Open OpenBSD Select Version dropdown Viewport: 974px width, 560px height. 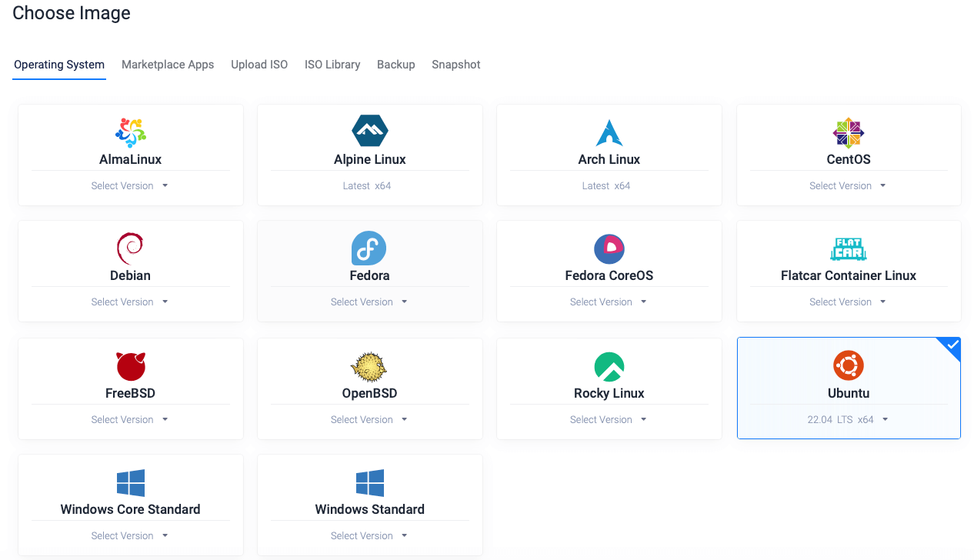[x=369, y=419]
